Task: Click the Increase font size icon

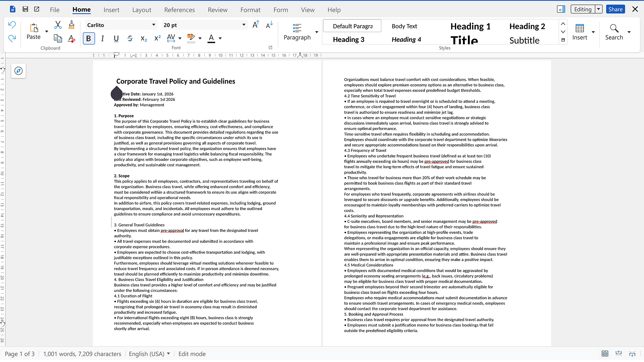Action: pyautogui.click(x=256, y=25)
